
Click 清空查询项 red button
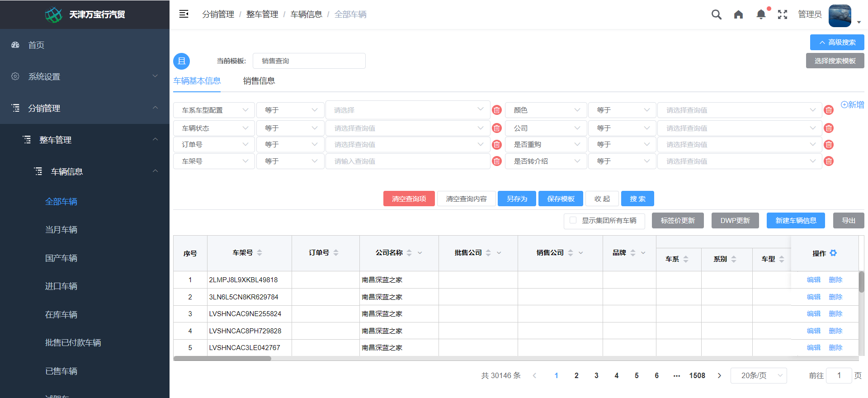pos(409,199)
